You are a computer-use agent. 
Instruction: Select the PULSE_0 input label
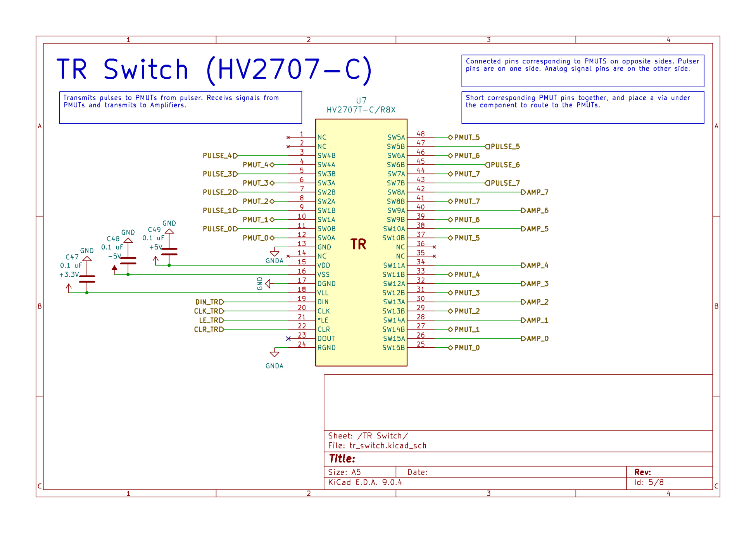[220, 229]
